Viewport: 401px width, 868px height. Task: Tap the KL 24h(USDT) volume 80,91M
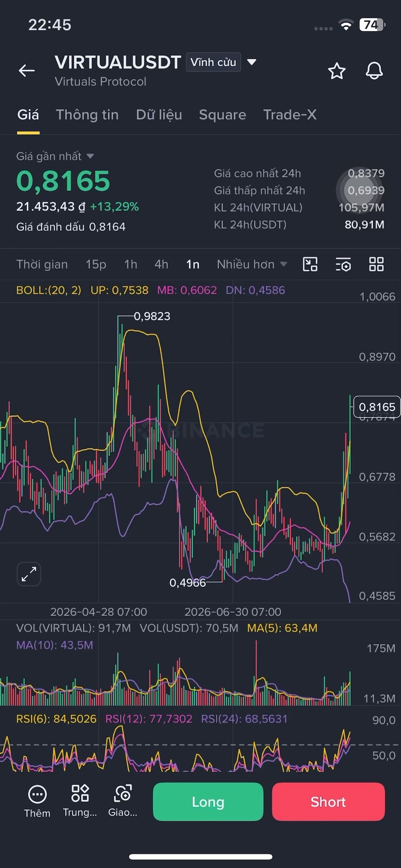pyautogui.click(x=364, y=225)
